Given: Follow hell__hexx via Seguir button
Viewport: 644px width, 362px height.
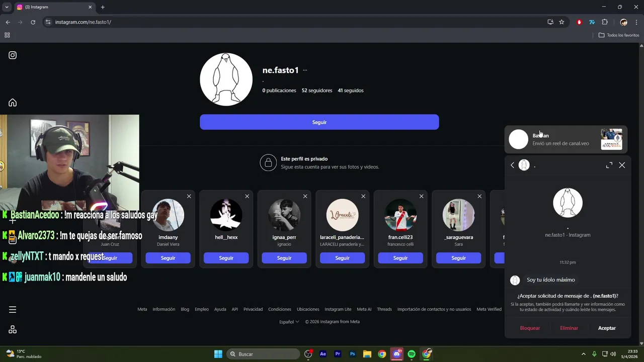Looking at the screenshot, I should point(226,258).
